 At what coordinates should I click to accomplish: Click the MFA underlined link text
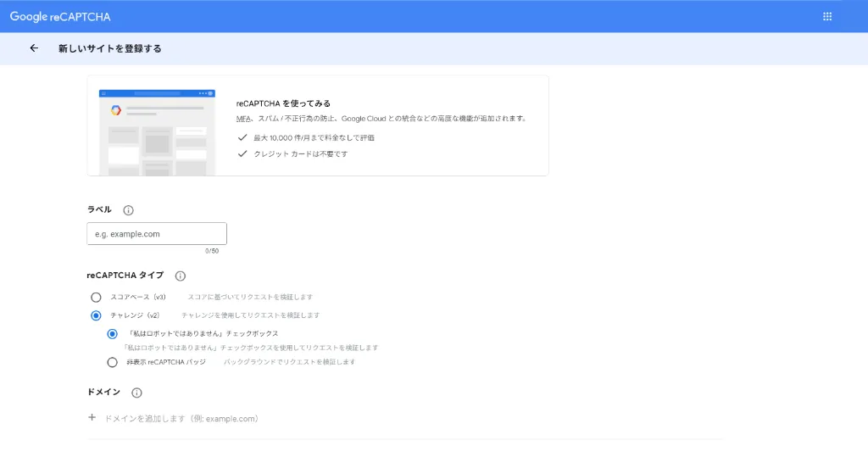click(x=244, y=119)
